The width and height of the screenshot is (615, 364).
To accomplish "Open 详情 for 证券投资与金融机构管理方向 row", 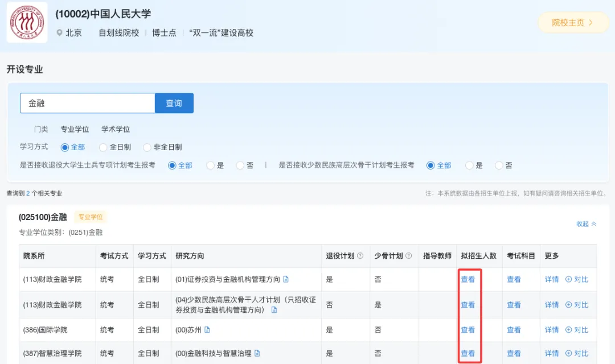I will coord(551,279).
